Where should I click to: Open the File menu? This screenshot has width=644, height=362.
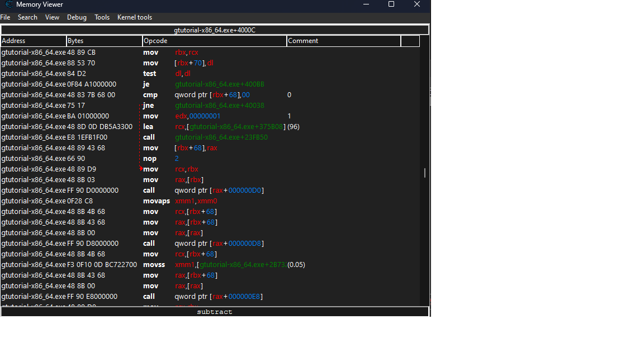[5, 17]
